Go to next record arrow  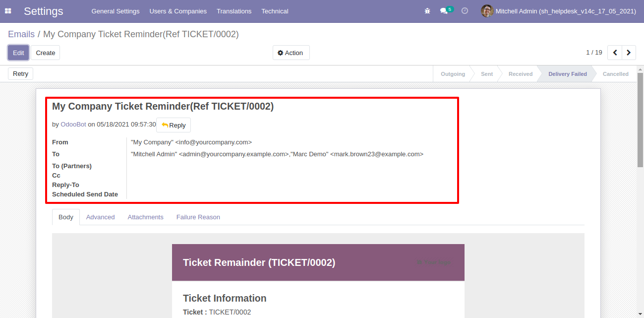(629, 53)
